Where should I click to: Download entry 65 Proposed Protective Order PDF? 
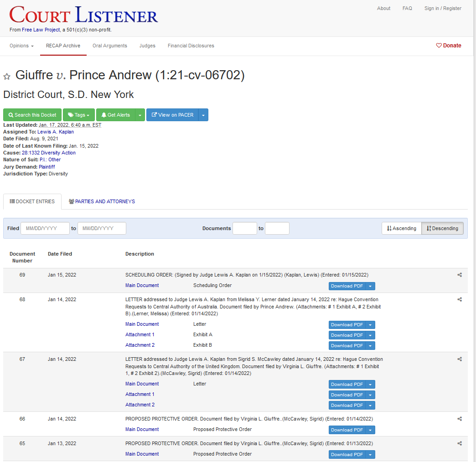click(347, 455)
